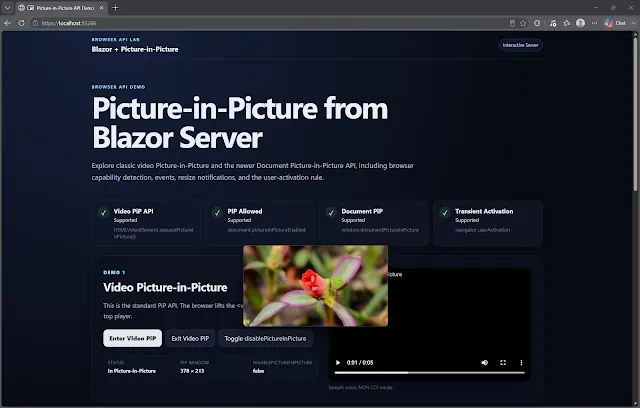
Task: Go back to the previous page
Action: click(x=8, y=23)
